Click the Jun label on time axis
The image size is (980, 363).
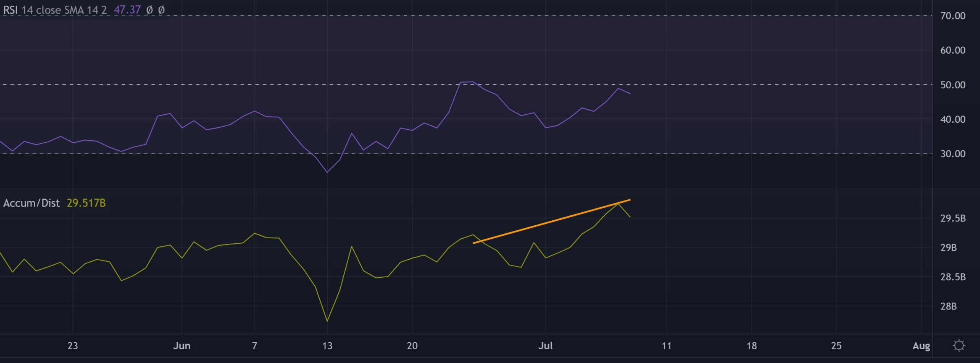click(181, 346)
